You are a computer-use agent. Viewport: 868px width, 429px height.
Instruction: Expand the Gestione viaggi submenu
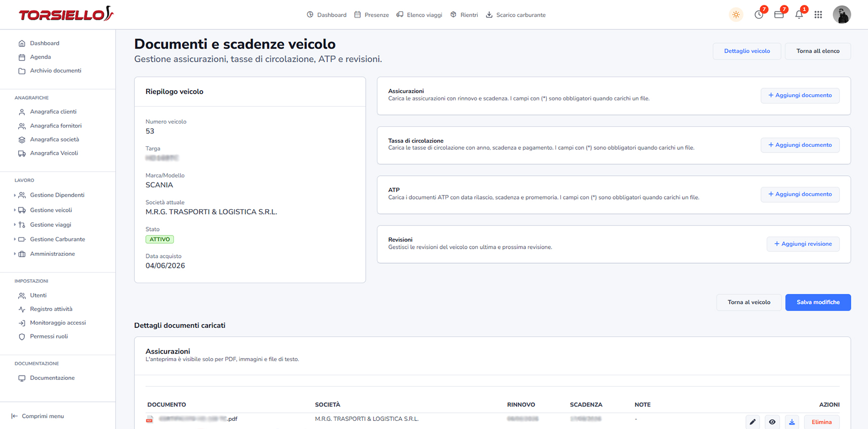(x=43, y=224)
